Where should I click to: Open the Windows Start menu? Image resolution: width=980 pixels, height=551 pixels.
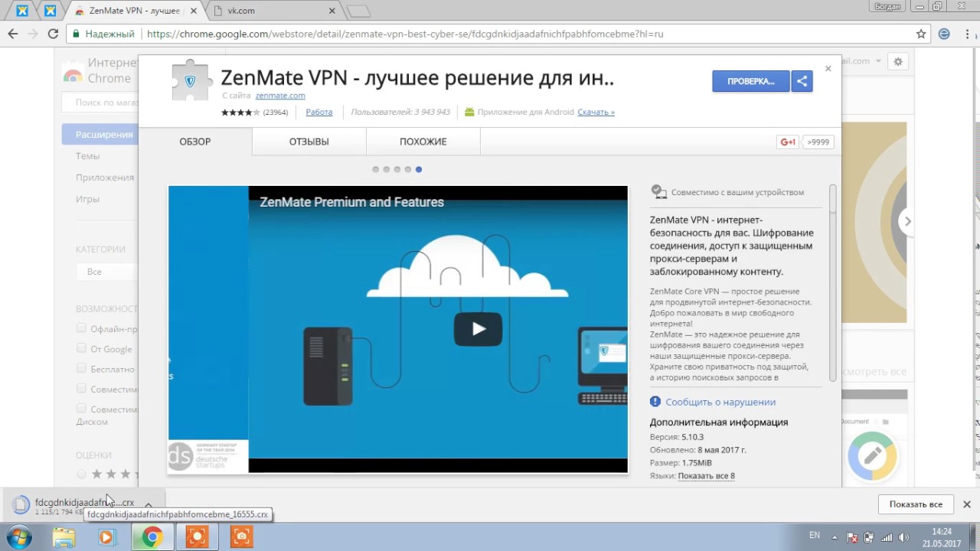point(19,537)
